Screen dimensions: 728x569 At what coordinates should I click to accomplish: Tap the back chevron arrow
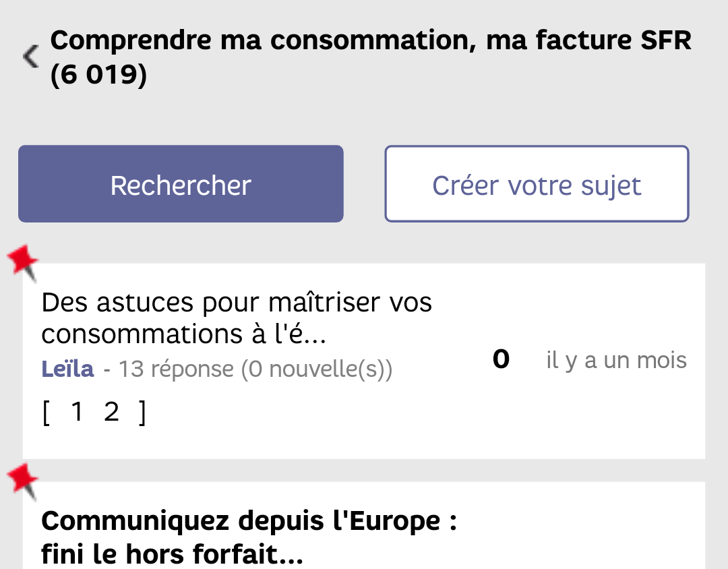(x=30, y=57)
